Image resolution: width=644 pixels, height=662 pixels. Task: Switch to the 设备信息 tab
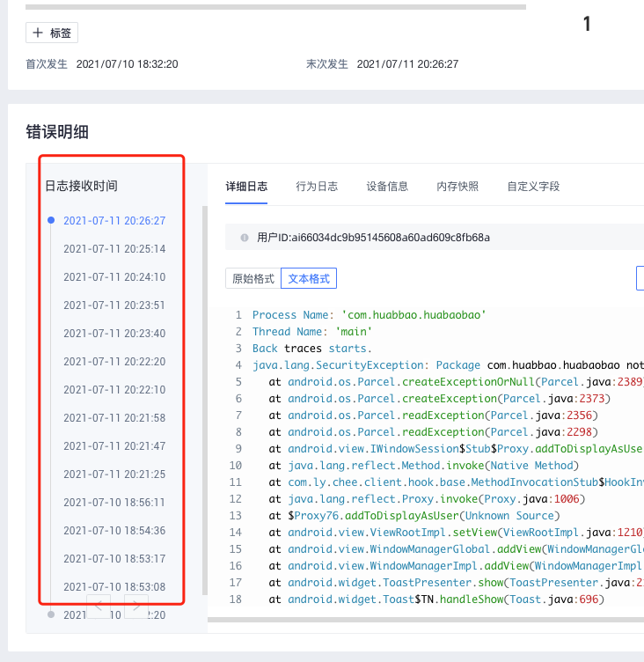(387, 187)
